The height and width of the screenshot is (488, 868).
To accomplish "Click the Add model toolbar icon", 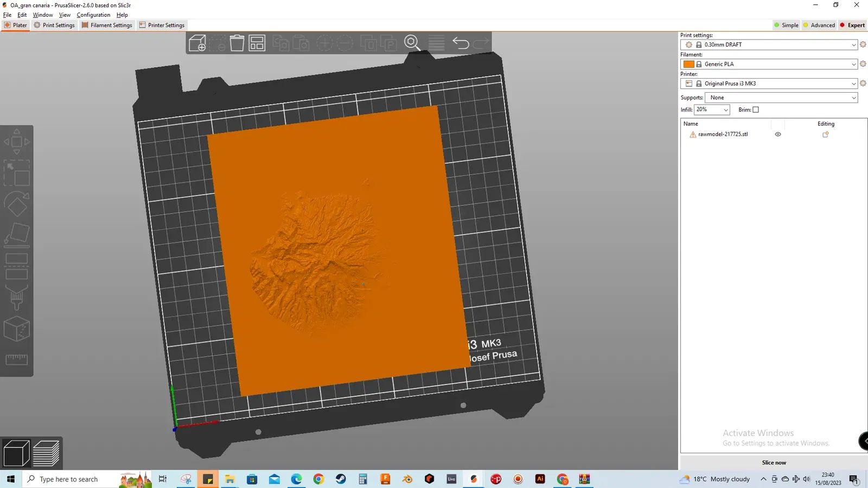I will click(x=197, y=43).
